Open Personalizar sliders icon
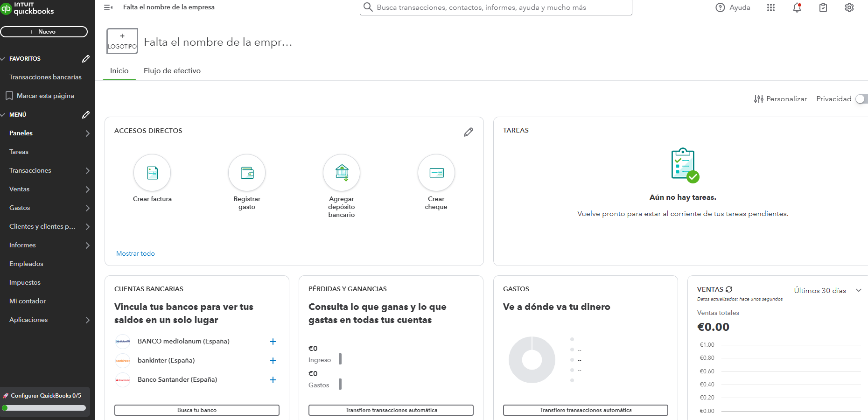Viewport: 868px width, 420px height. click(759, 99)
